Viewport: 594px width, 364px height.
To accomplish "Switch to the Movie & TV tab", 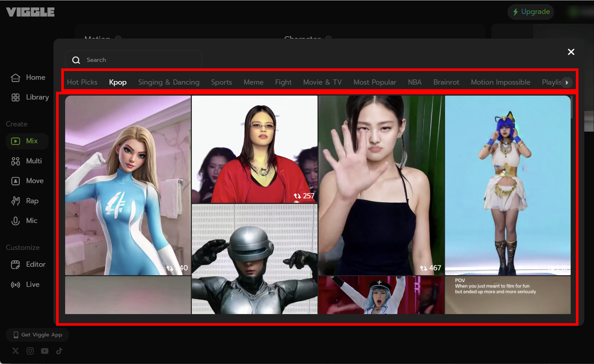I will pyautogui.click(x=322, y=82).
